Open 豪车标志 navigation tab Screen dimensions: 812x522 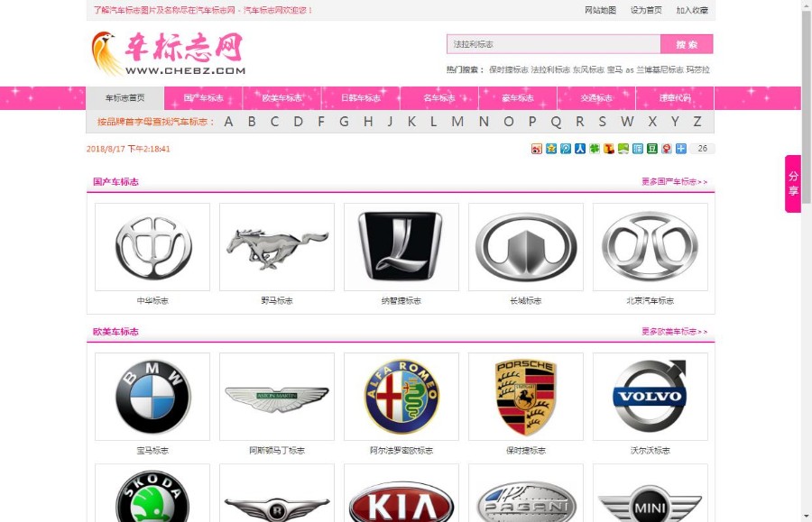[518, 98]
